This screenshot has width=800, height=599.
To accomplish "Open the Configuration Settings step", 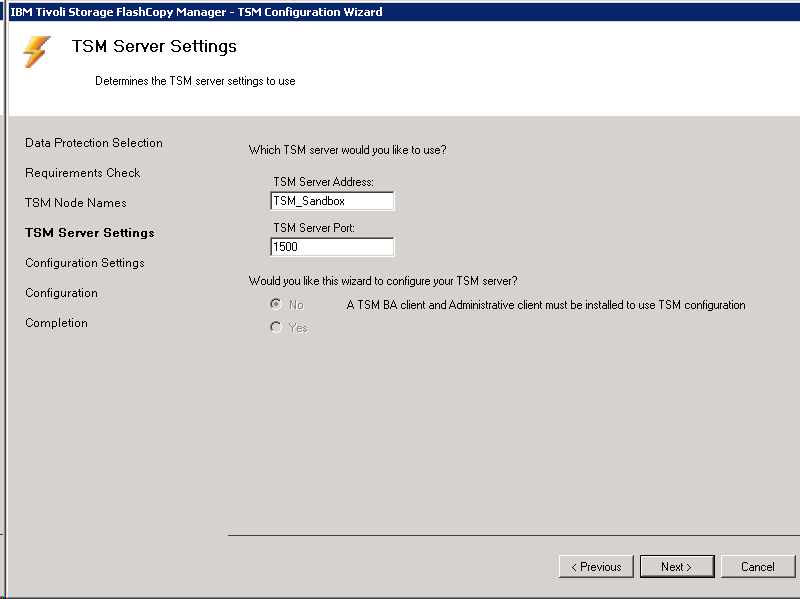I will (x=85, y=263).
